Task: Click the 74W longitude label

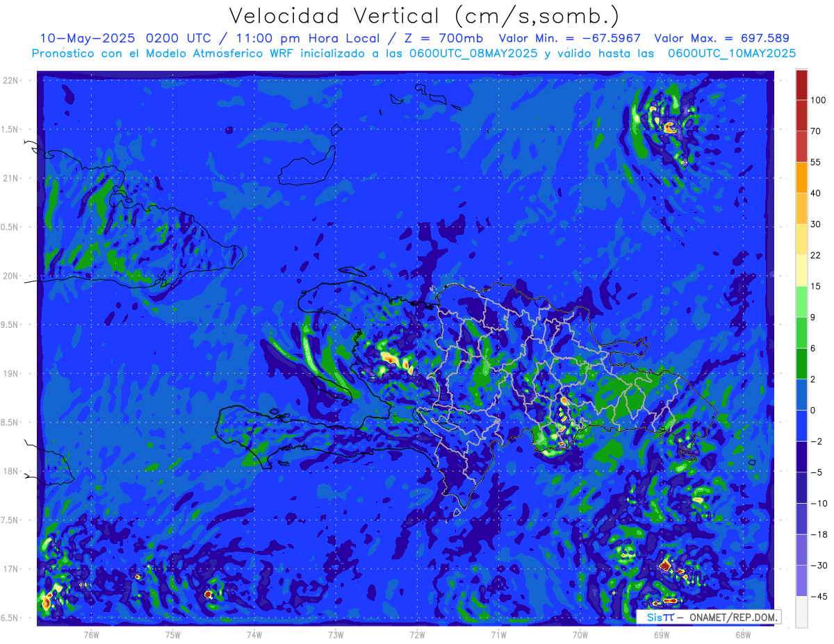Action: coord(254,634)
